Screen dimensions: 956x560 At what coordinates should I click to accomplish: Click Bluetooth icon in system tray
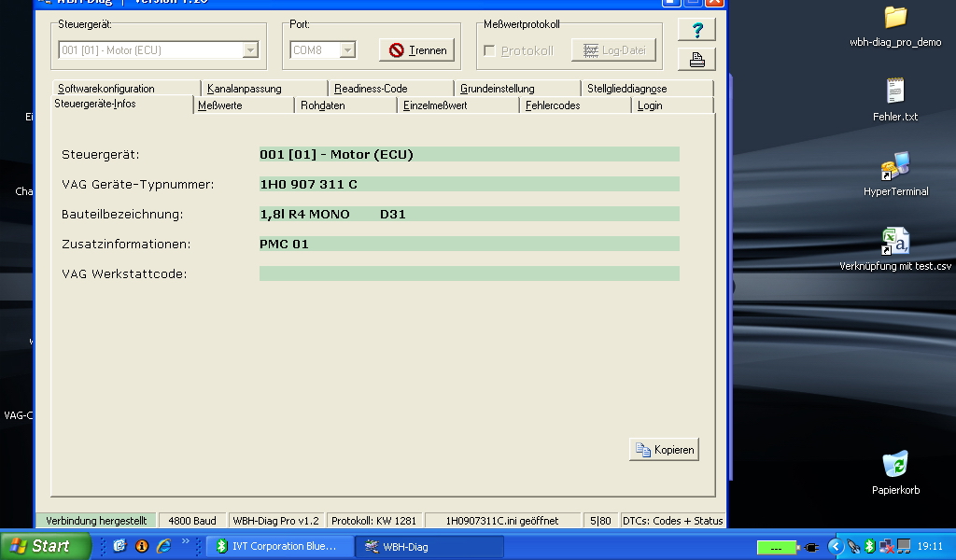[869, 546]
